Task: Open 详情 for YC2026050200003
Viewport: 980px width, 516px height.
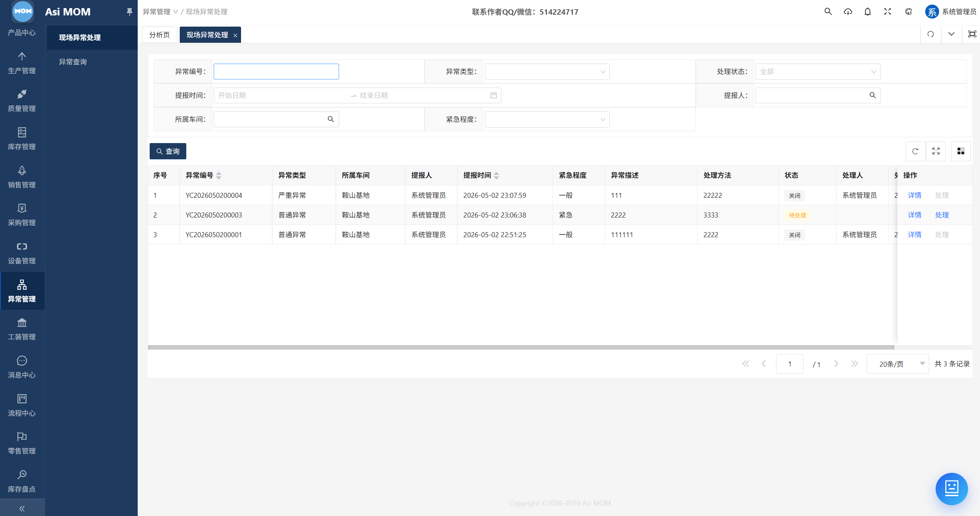Action: [914, 215]
